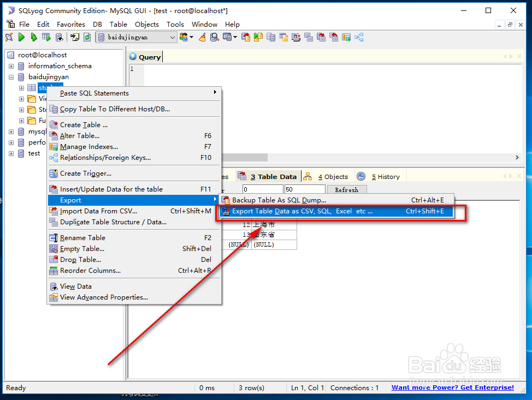Viewport: 532px width, 400px height.
Task: Click the Refresh button
Action: (347, 190)
